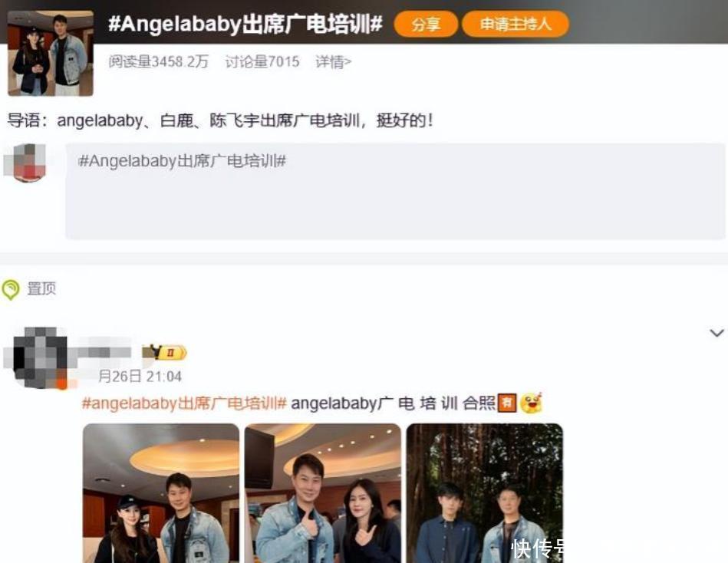The width and height of the screenshot is (728, 563).
Task: Click the blurred avatar beside compose box
Action: click(x=25, y=163)
